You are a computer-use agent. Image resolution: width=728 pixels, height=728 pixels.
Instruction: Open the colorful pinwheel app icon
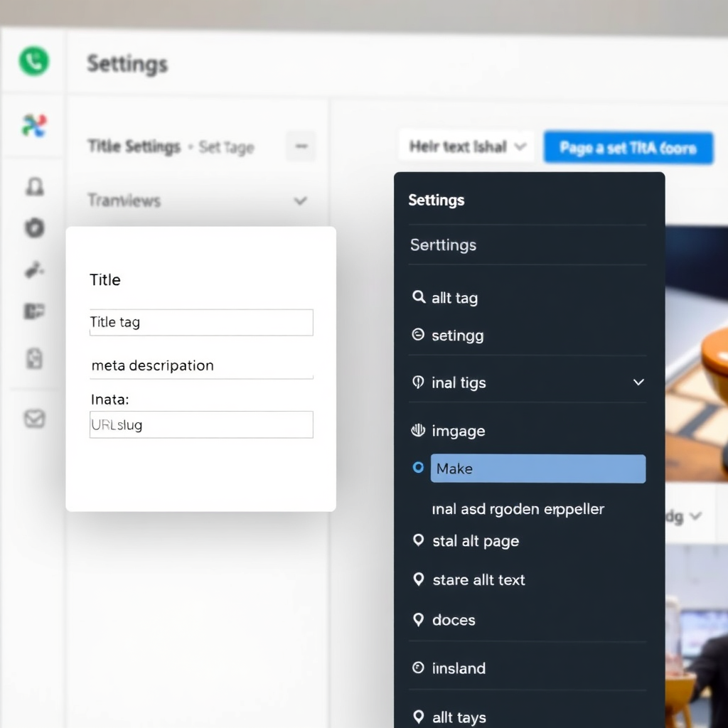click(33, 126)
